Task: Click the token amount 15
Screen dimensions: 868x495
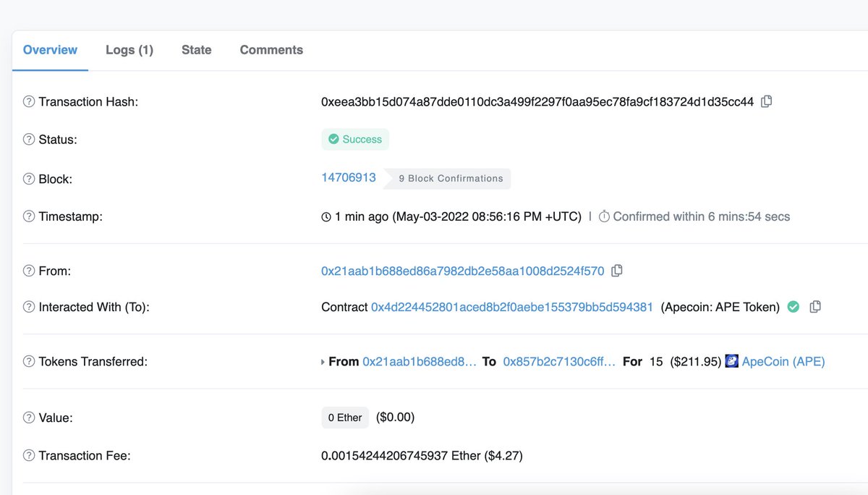Action: (x=656, y=361)
